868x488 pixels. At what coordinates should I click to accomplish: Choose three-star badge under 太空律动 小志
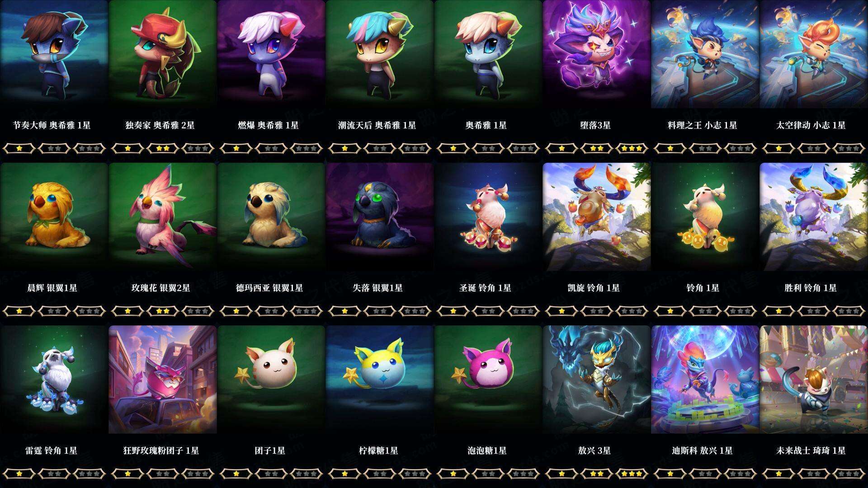click(x=849, y=148)
